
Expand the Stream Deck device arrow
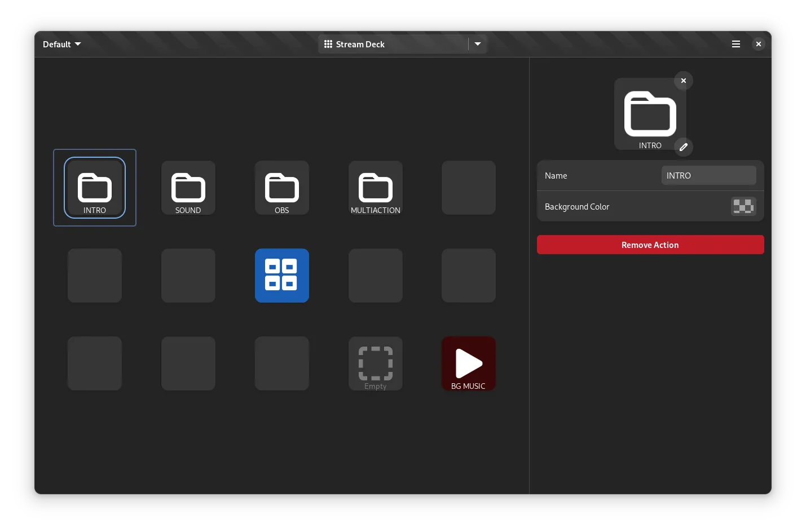point(478,44)
